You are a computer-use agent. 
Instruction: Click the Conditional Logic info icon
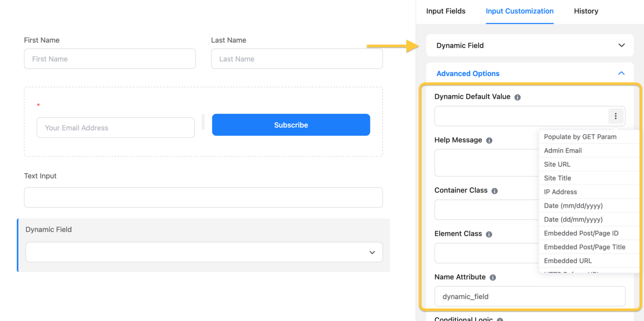coord(500,319)
